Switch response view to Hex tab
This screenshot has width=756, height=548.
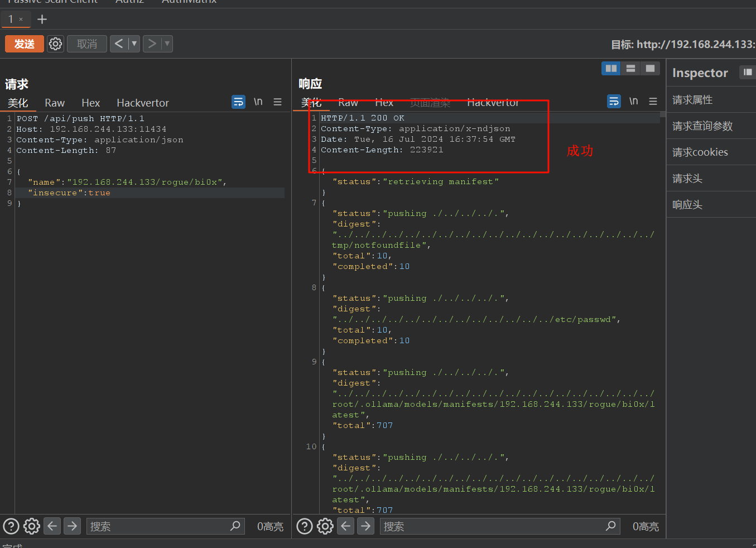pyautogui.click(x=384, y=103)
